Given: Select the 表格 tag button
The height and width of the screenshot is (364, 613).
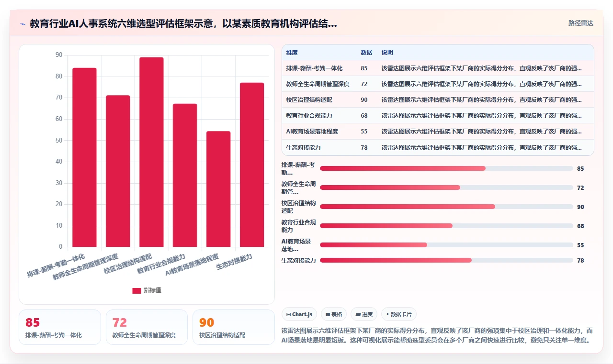Looking at the screenshot, I should 334,314.
